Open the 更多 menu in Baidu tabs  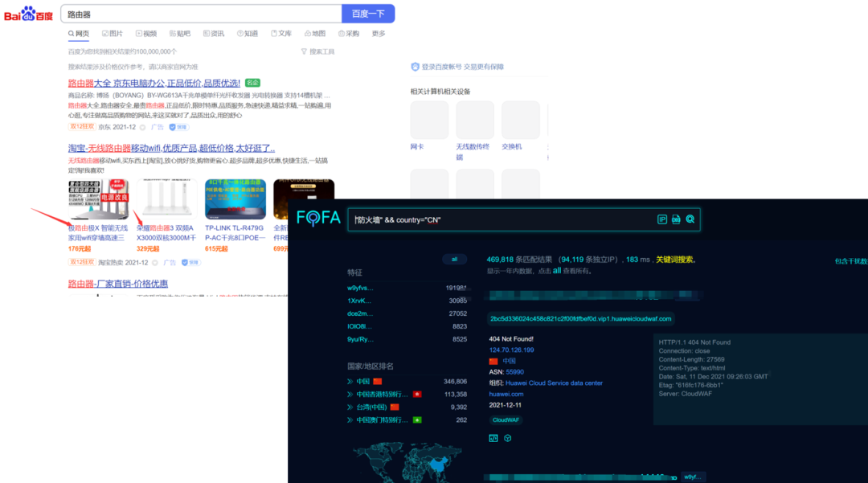[379, 34]
